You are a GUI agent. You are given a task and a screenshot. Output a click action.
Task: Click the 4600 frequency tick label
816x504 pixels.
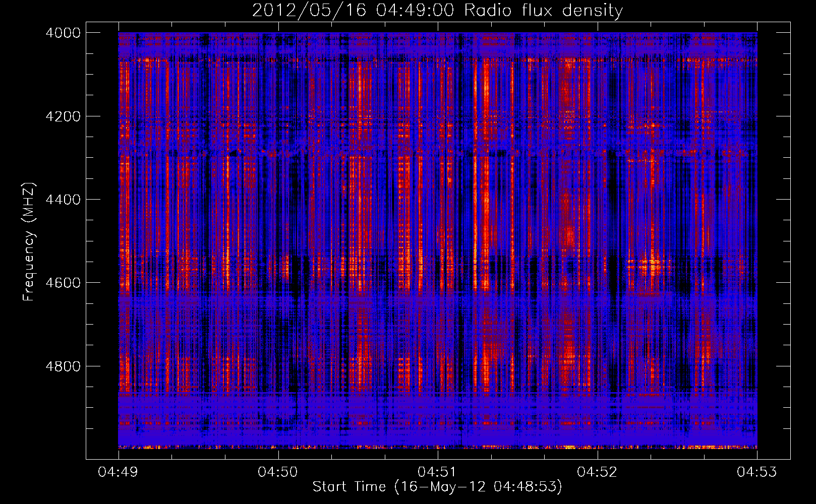63,283
